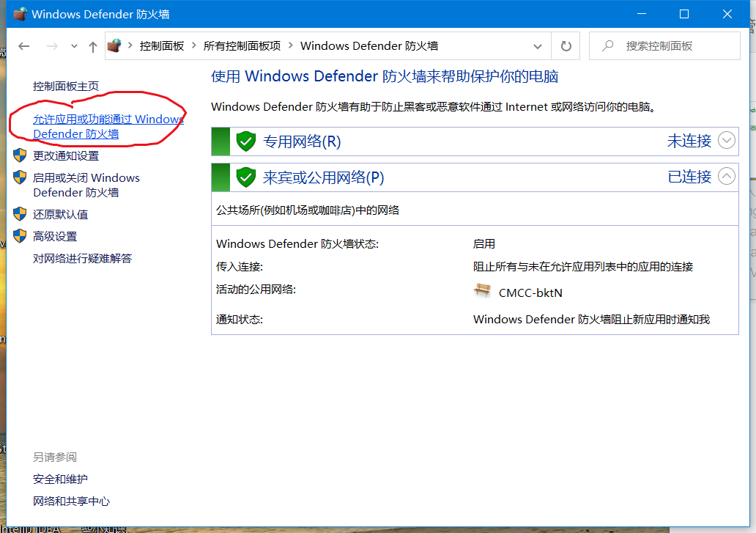
Task: Maximize the Windows Defender 防火墙 window
Action: pyautogui.click(x=683, y=14)
